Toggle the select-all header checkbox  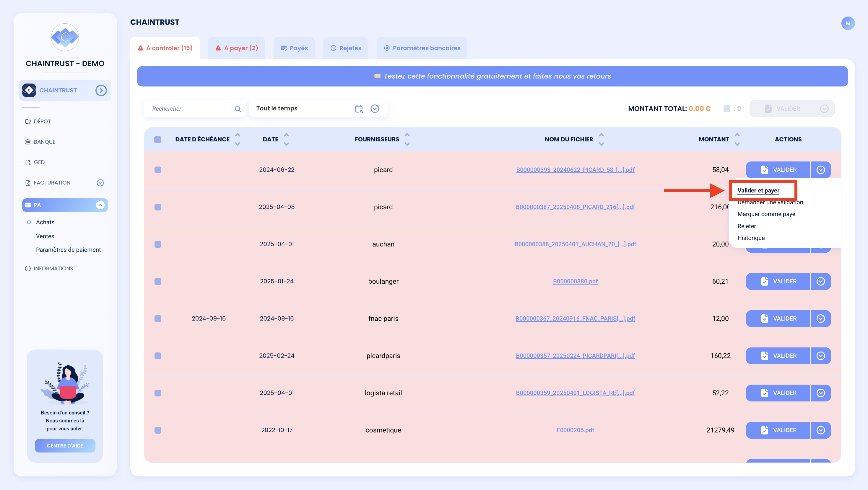(x=157, y=139)
